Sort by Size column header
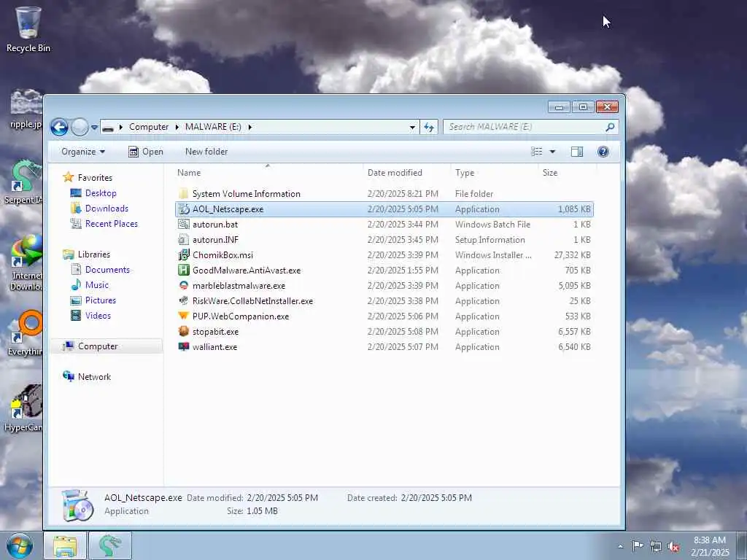 pyautogui.click(x=550, y=173)
